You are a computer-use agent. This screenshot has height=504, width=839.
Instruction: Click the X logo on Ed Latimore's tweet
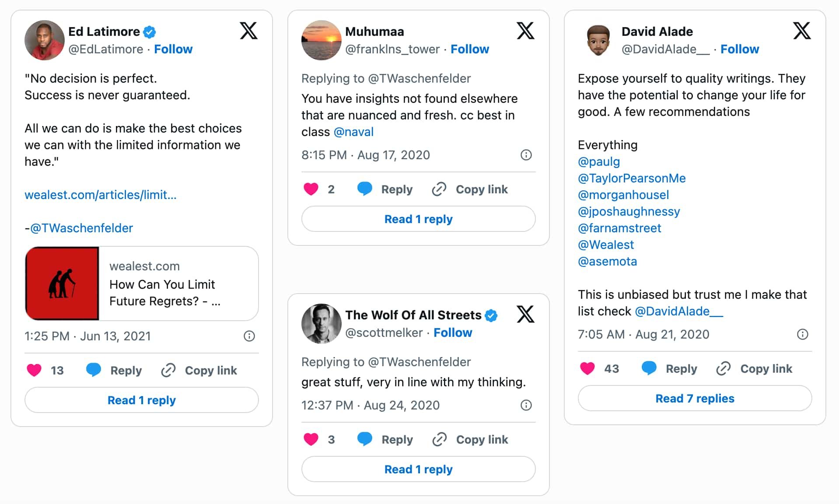click(248, 31)
